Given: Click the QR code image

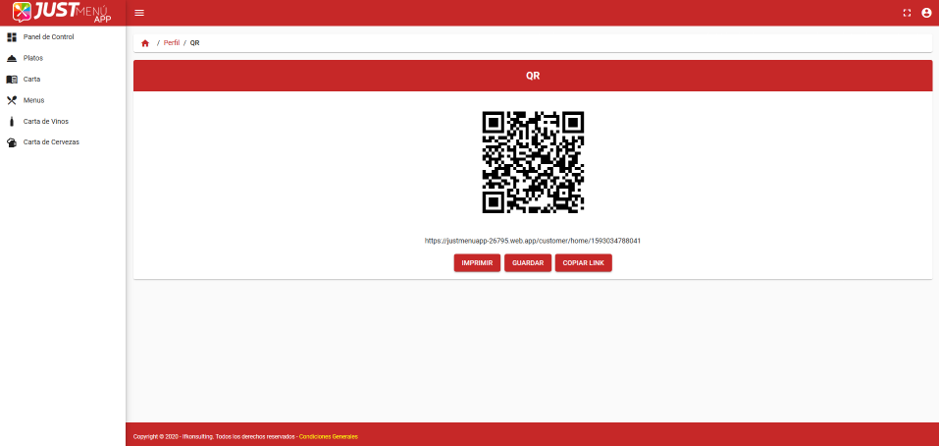Looking at the screenshot, I should click(533, 162).
